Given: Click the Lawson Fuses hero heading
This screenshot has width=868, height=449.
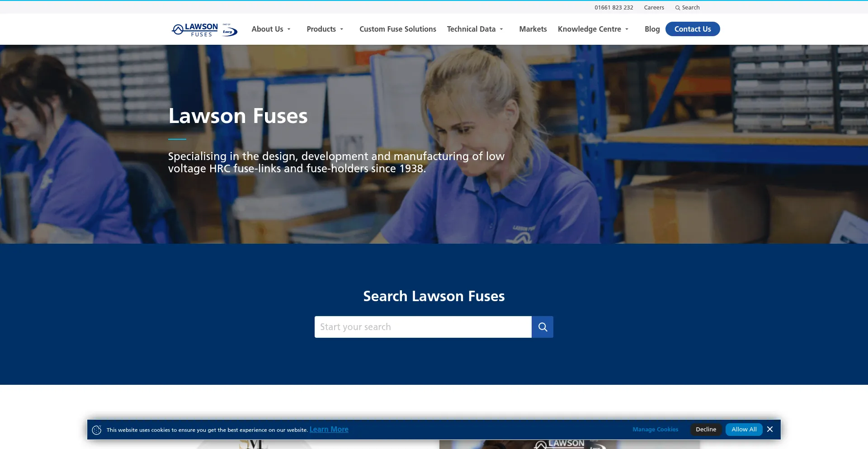Looking at the screenshot, I should pos(238,116).
